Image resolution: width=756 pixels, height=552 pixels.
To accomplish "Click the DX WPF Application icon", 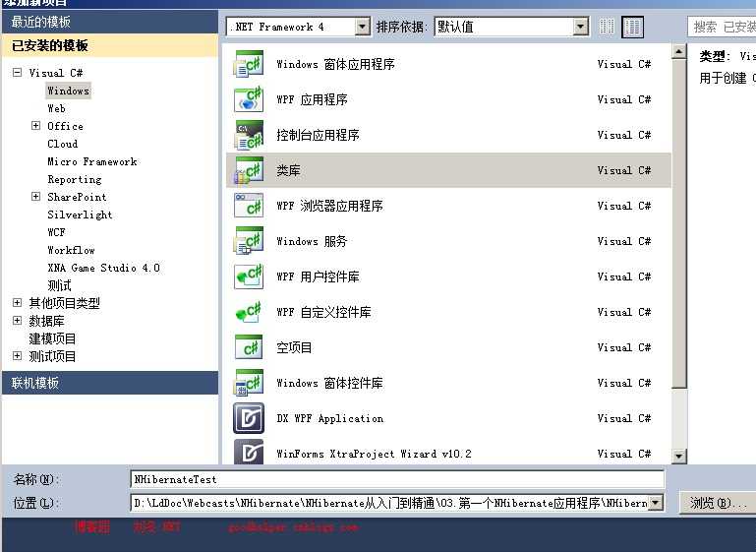I will (249, 418).
